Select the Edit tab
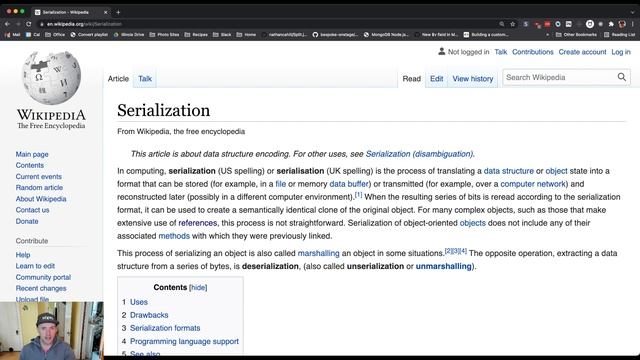This screenshot has height=360, width=640. click(x=436, y=79)
